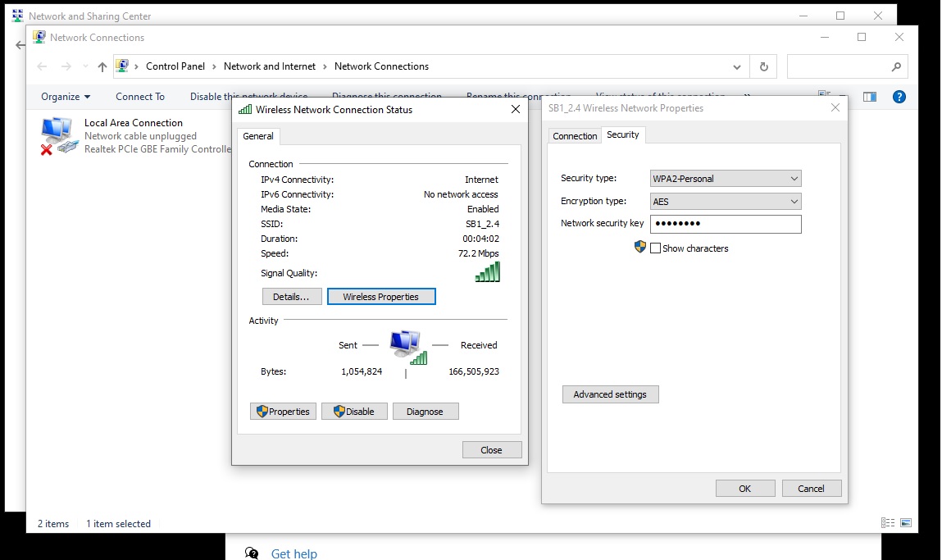Open the Organize menu dropdown

click(66, 97)
